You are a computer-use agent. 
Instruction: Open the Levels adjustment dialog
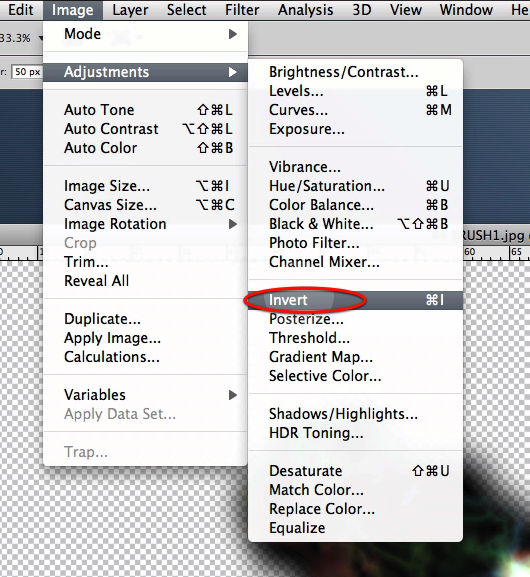pos(355,91)
